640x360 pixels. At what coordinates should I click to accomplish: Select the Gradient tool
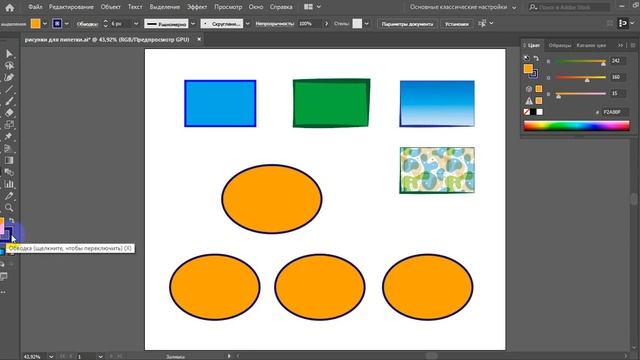tap(9, 160)
